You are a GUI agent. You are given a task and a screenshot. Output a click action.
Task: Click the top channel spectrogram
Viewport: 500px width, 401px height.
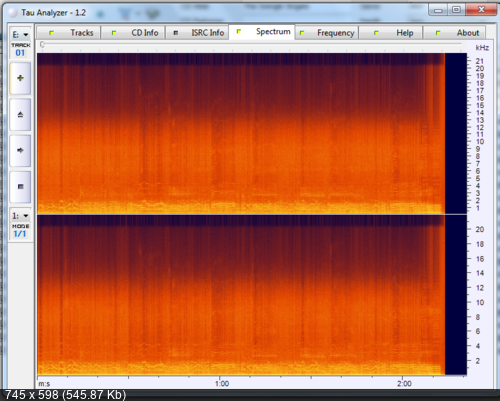coord(241,133)
